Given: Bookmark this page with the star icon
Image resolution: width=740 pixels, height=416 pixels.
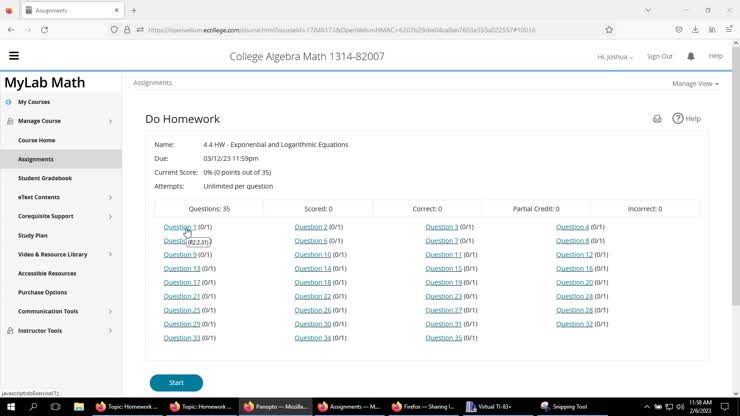Looking at the screenshot, I should coord(609,30).
